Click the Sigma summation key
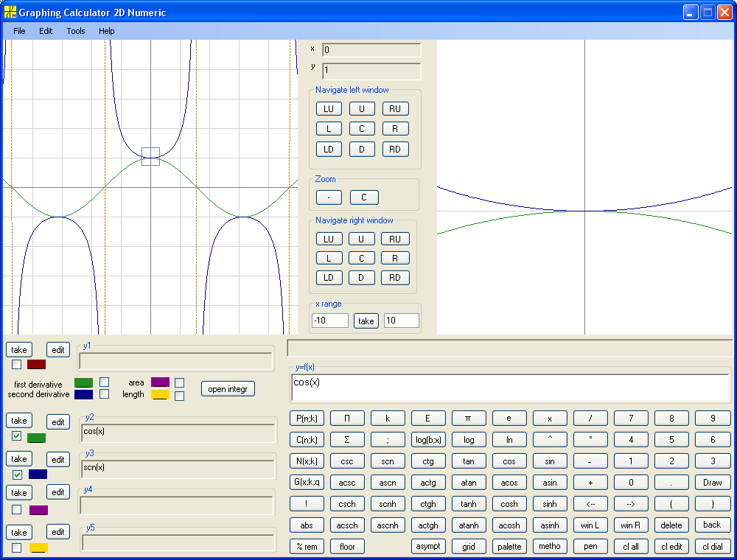Screen dimensions: 737x560 pos(347,440)
